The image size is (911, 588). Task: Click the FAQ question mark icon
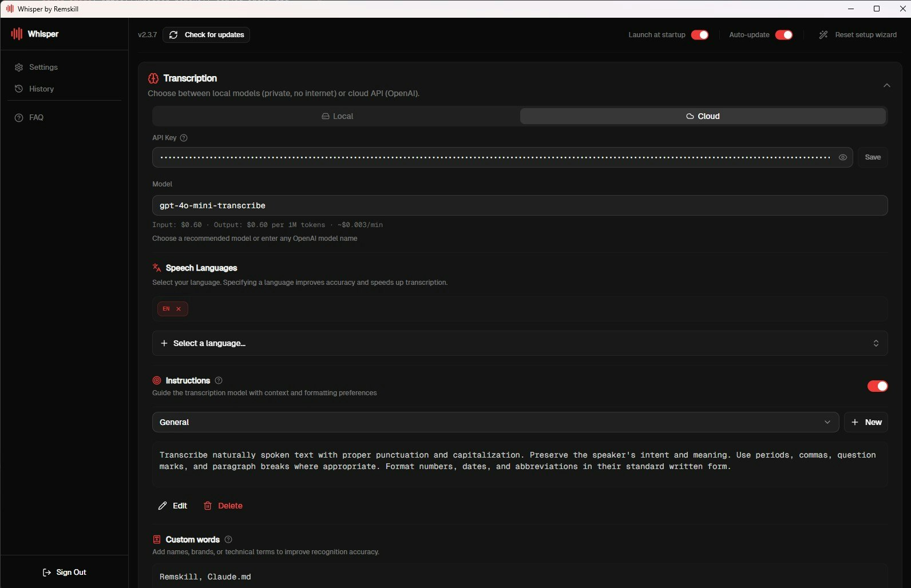[19, 117]
